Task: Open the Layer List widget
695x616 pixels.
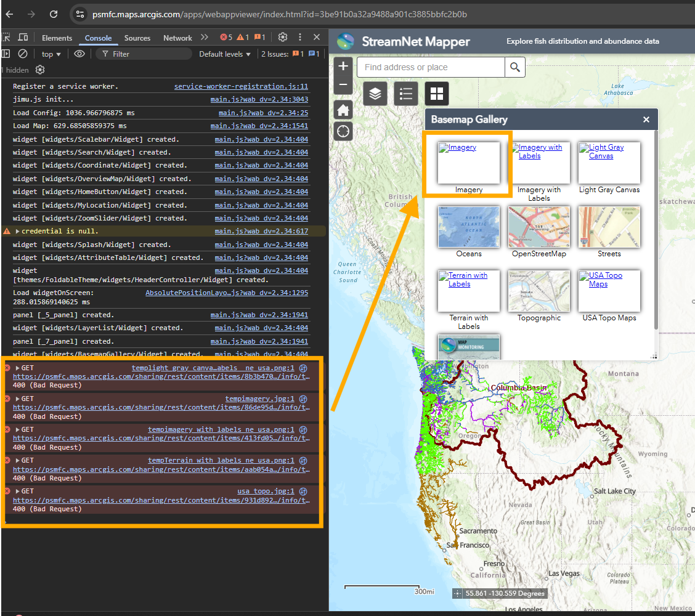Action: [x=375, y=94]
